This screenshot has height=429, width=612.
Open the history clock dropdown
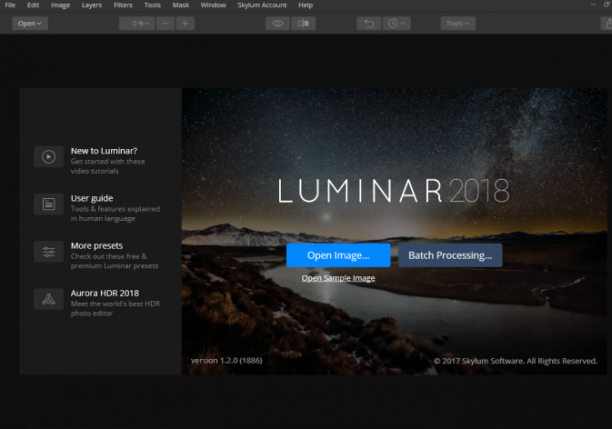click(396, 23)
